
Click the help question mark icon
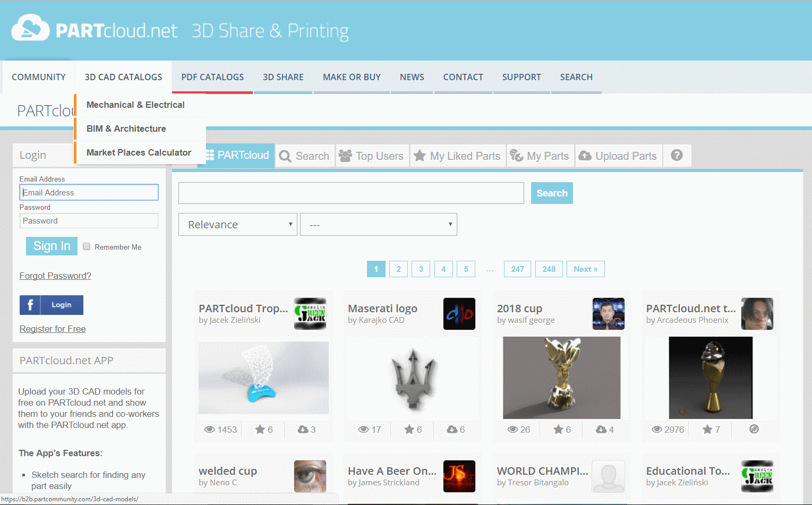[x=677, y=156]
